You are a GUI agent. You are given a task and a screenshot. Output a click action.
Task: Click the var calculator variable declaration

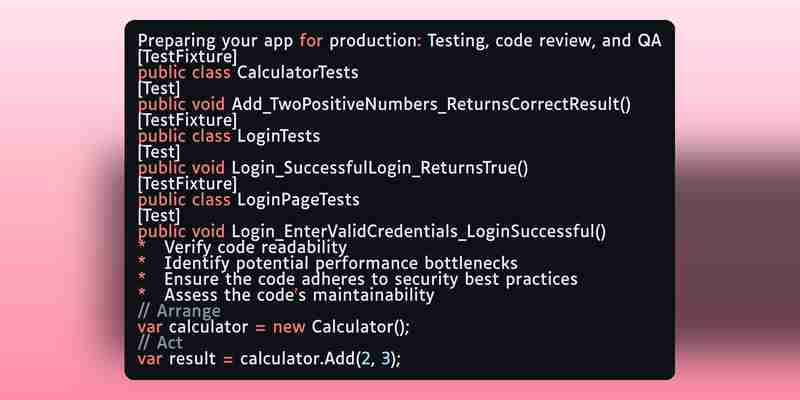click(x=193, y=327)
